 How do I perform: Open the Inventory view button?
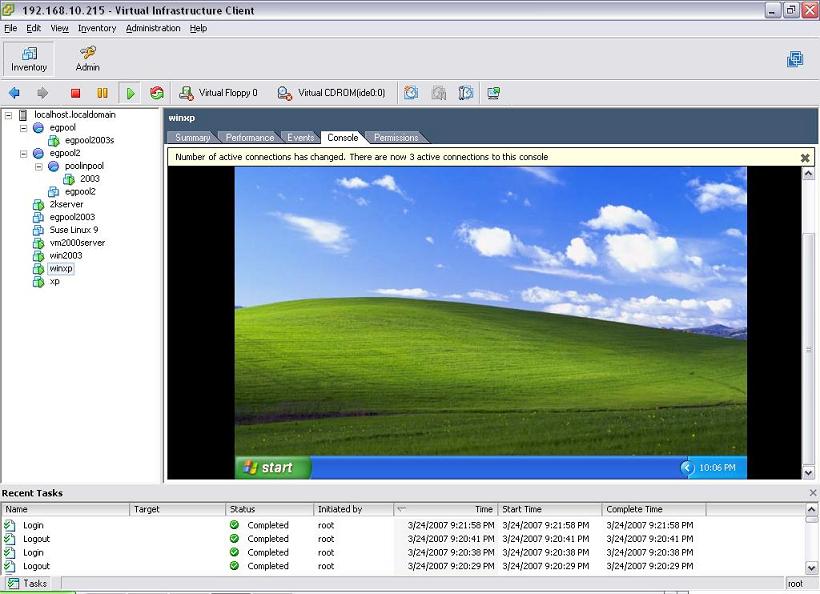point(29,59)
